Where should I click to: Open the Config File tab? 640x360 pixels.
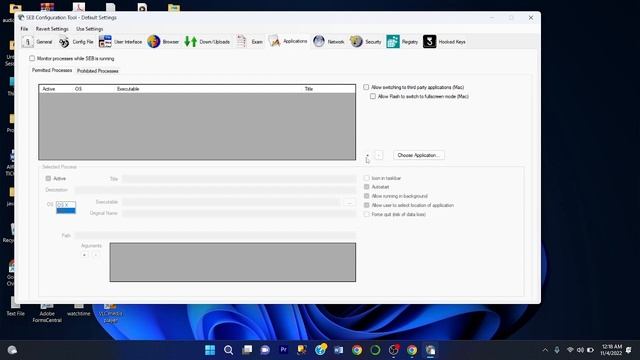(76, 42)
